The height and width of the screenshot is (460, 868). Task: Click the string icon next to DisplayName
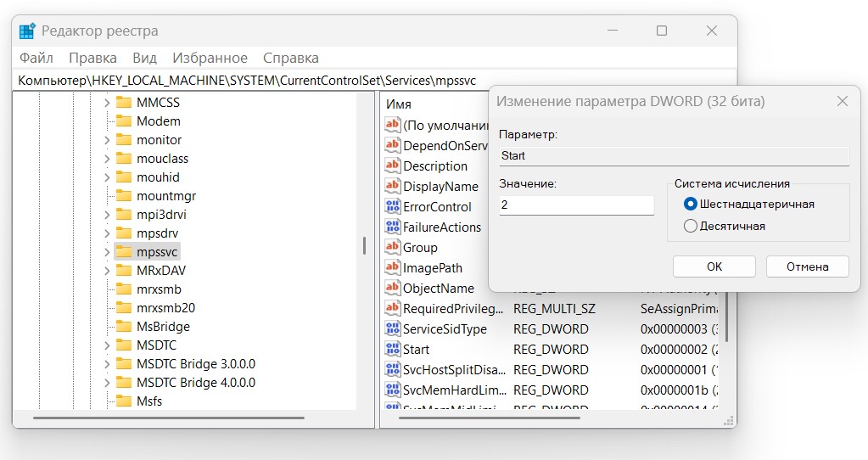[393, 186]
